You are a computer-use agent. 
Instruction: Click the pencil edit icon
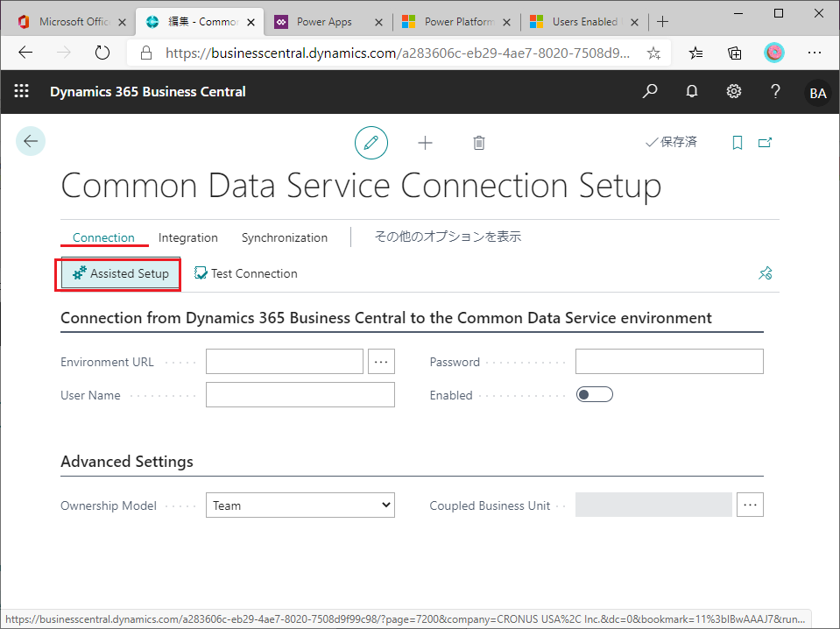tap(371, 143)
